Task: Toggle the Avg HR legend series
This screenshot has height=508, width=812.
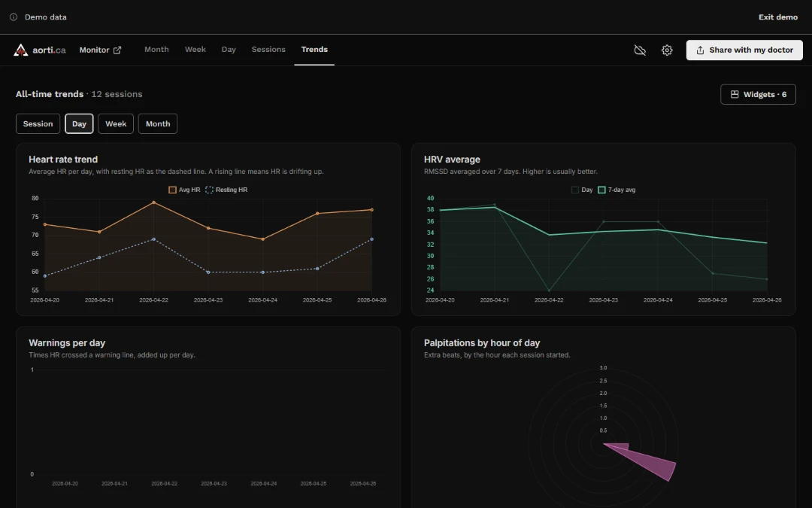Action: pyautogui.click(x=184, y=190)
